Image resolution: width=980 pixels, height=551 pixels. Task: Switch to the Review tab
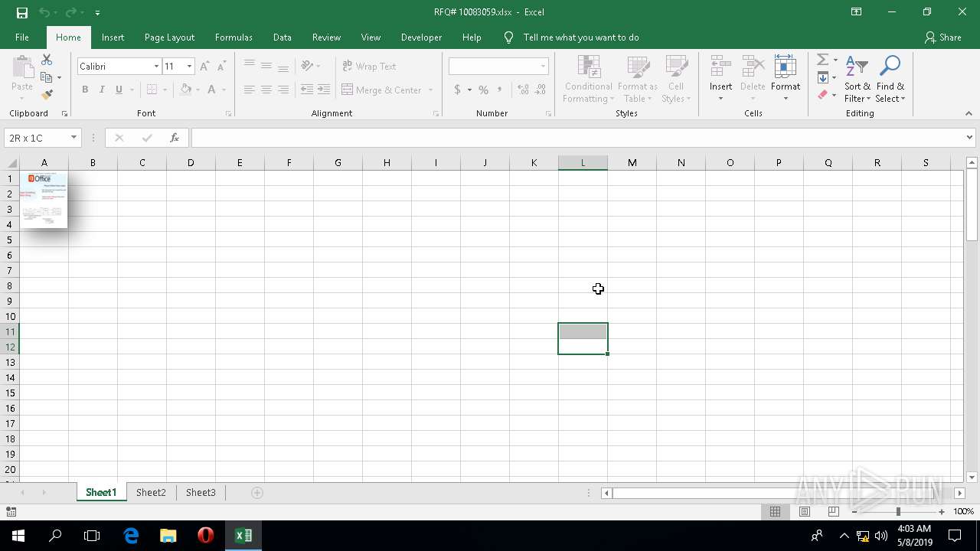point(326,37)
